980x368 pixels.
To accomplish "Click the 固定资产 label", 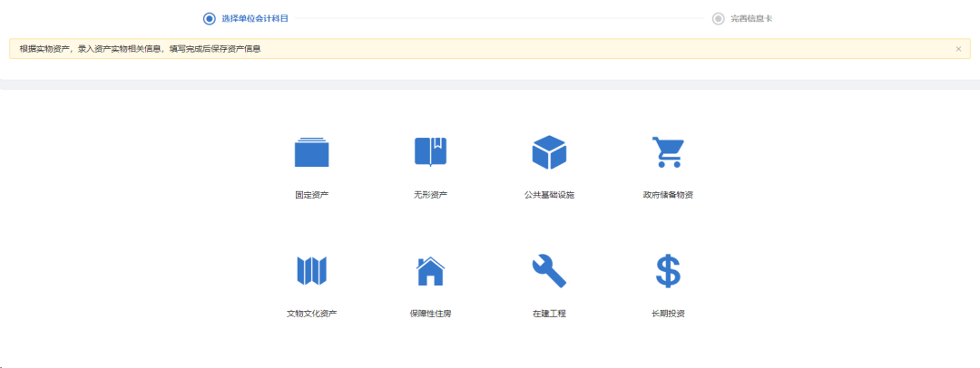I will [x=312, y=195].
